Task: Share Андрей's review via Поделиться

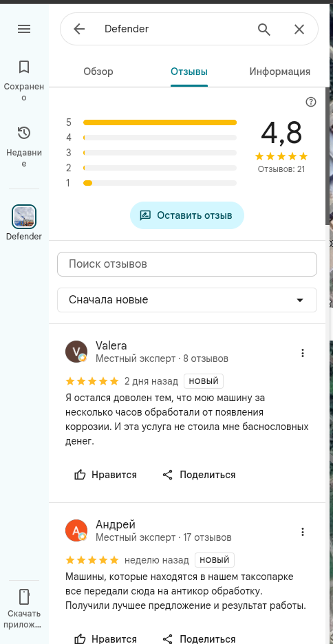Action: coord(199,639)
